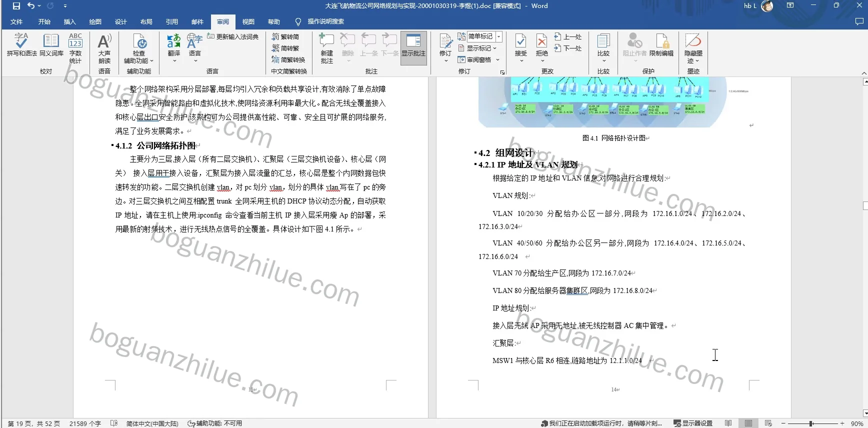
Task: Switch to the View (视图) tab
Action: point(248,21)
